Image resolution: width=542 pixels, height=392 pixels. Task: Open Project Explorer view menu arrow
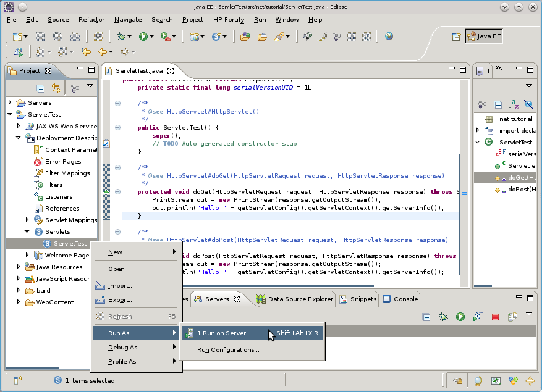(x=90, y=85)
